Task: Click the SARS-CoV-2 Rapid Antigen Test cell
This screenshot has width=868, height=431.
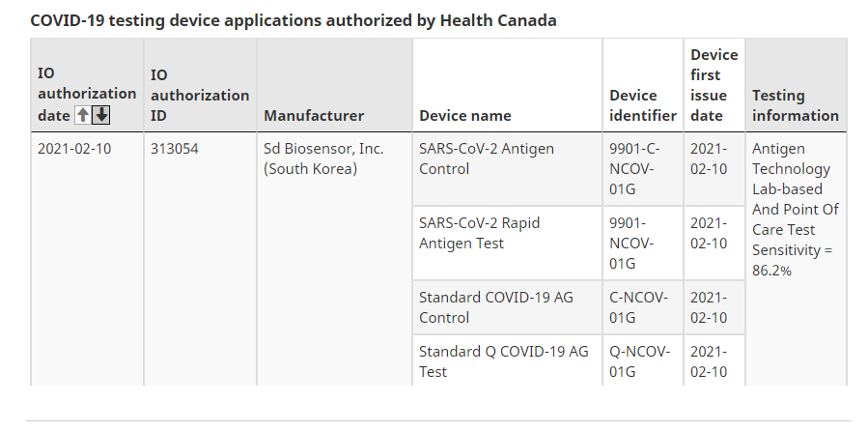Action: (507, 244)
